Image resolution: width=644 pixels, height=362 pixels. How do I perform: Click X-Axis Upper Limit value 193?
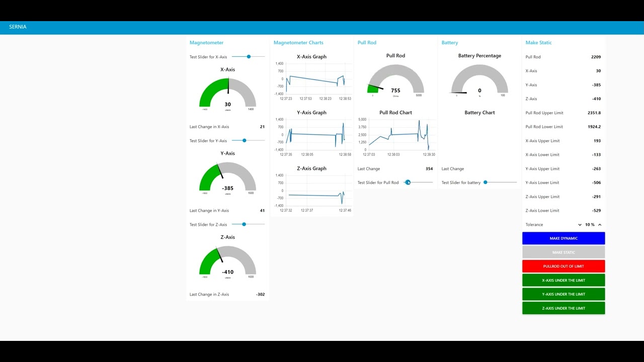[597, 141]
